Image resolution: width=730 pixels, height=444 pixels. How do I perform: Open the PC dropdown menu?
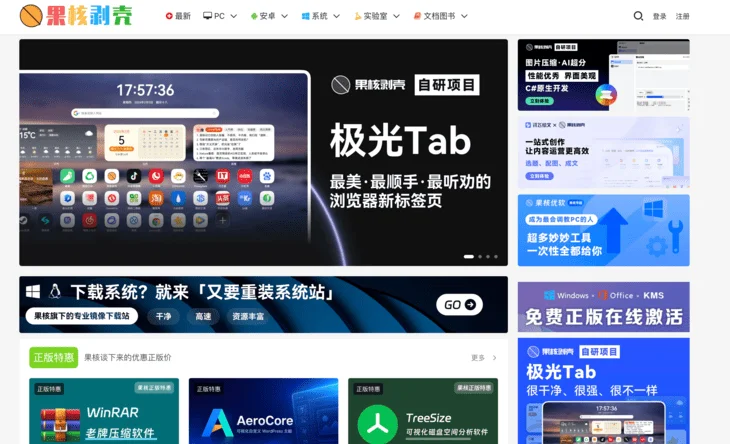(220, 16)
